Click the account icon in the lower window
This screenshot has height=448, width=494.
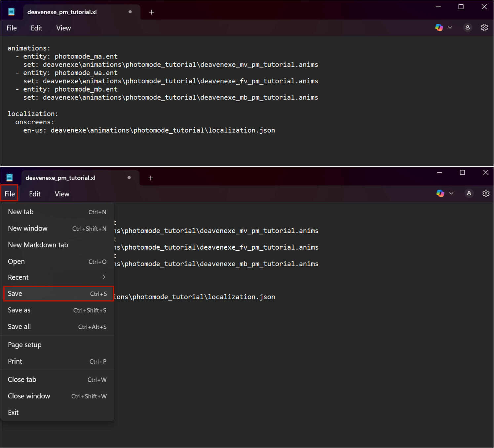[x=469, y=194]
